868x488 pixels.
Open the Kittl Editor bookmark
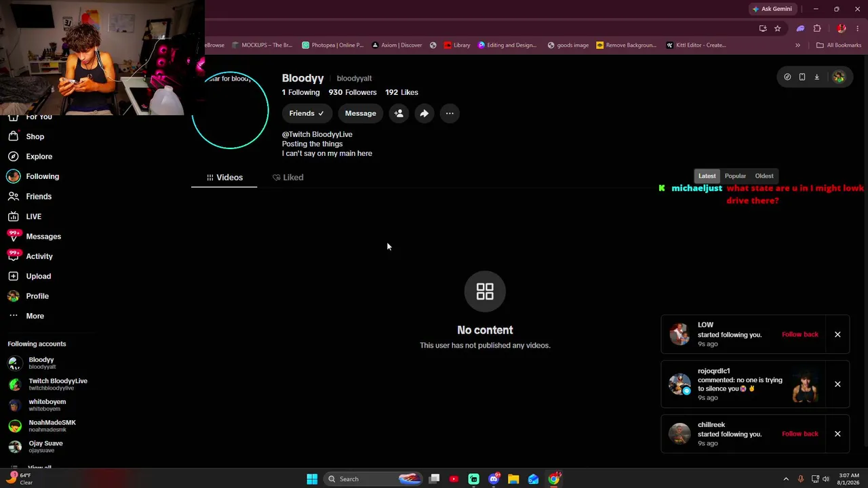coord(696,45)
